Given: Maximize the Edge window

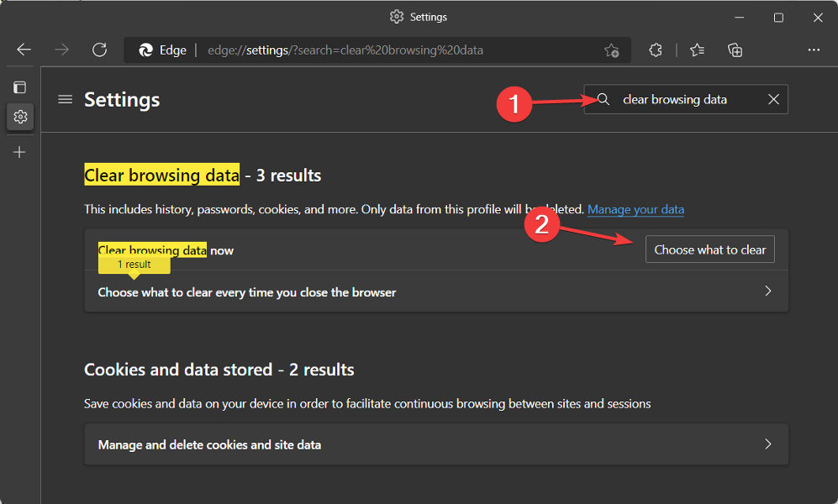Looking at the screenshot, I should tap(778, 17).
